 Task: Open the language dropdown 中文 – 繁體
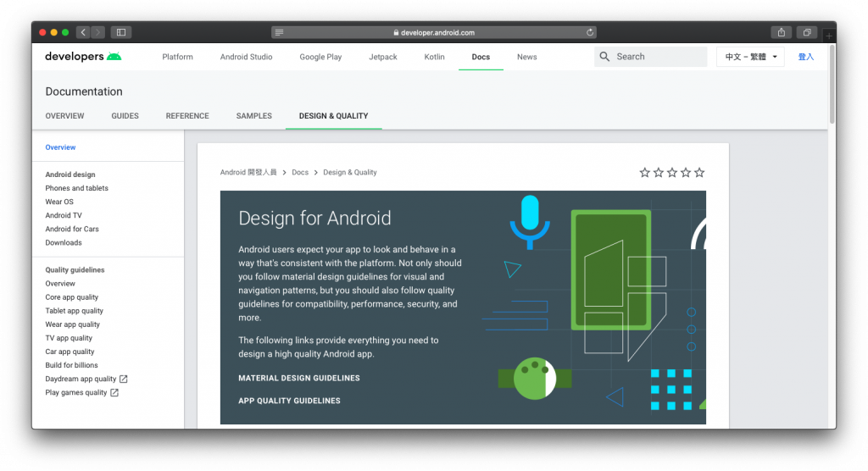751,57
